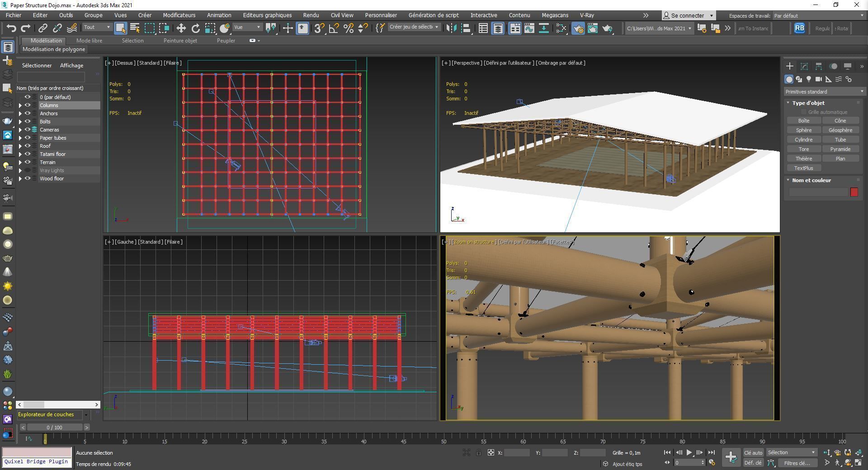Image resolution: width=868 pixels, height=470 pixels.
Task: Select the Shapes category icon
Action: (x=799, y=79)
